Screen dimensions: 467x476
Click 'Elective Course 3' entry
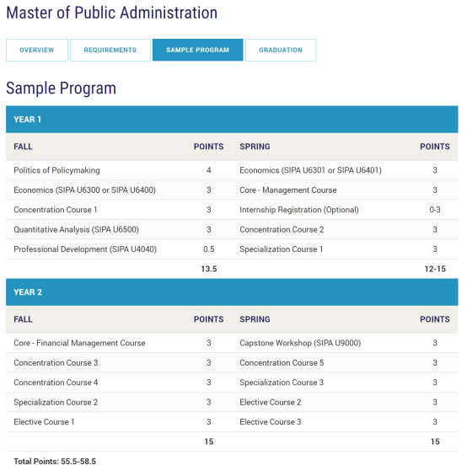click(x=271, y=422)
